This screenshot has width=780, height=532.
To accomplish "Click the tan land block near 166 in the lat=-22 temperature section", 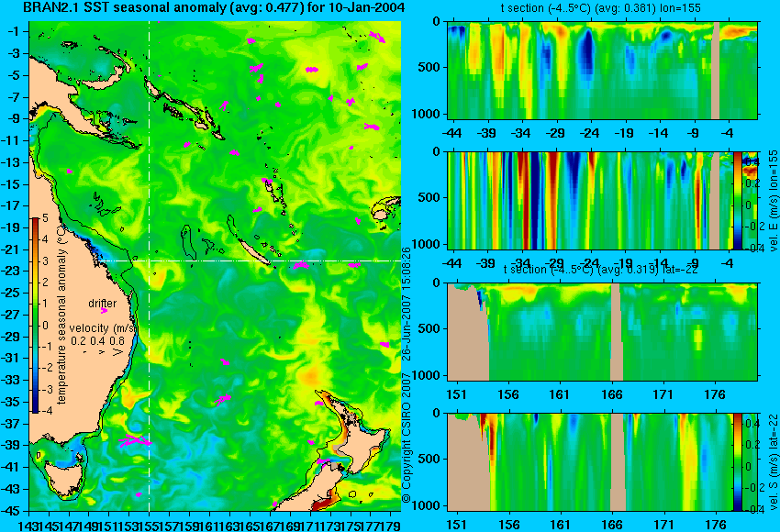I will tap(616, 331).
